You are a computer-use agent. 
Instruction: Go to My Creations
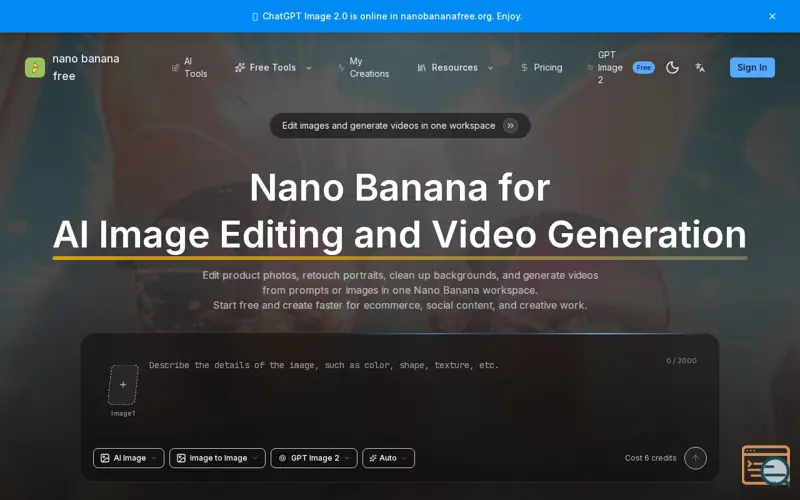[363, 67]
